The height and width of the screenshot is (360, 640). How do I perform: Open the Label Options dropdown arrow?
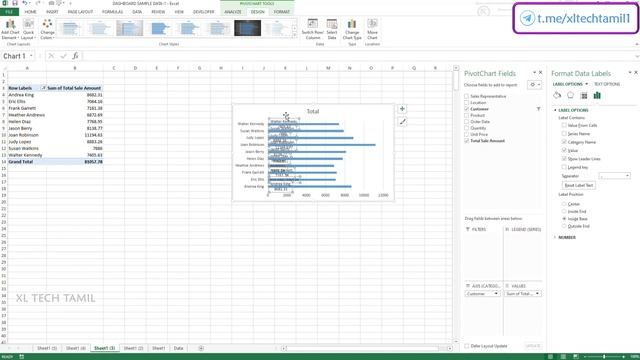click(x=587, y=84)
